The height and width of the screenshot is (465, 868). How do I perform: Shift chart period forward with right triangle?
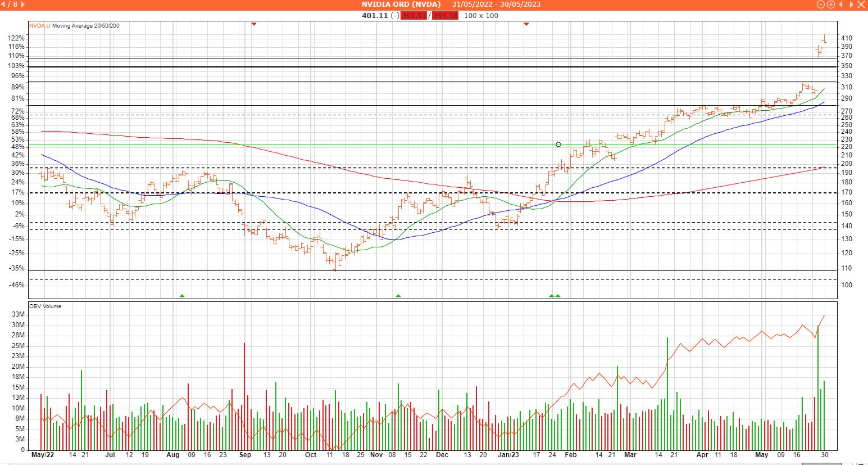tap(851, 4)
